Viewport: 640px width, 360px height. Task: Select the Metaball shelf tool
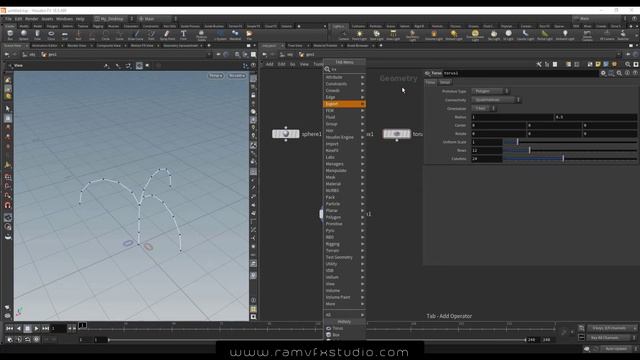pos(235,36)
